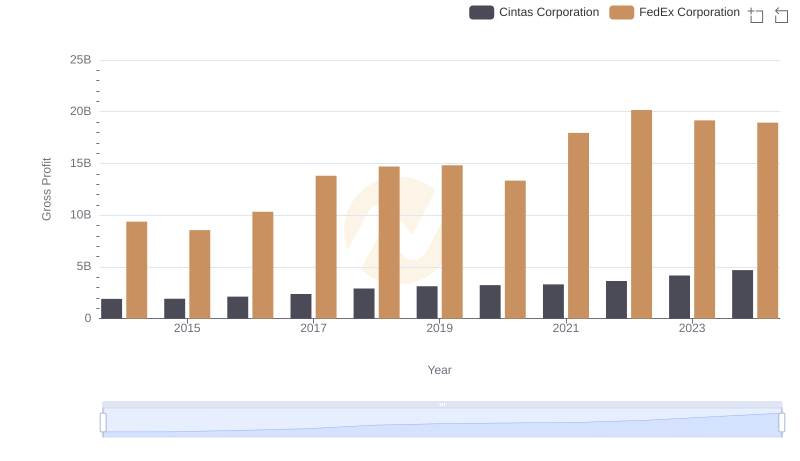
Task: Click the Cintas 2014 bar
Action: pyautogui.click(x=111, y=309)
